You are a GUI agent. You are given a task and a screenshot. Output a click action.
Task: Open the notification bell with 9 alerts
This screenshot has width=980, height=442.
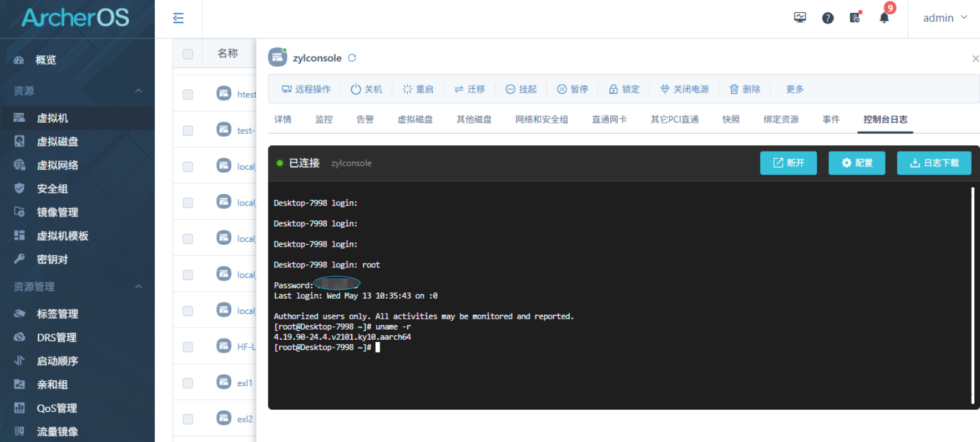tap(884, 18)
